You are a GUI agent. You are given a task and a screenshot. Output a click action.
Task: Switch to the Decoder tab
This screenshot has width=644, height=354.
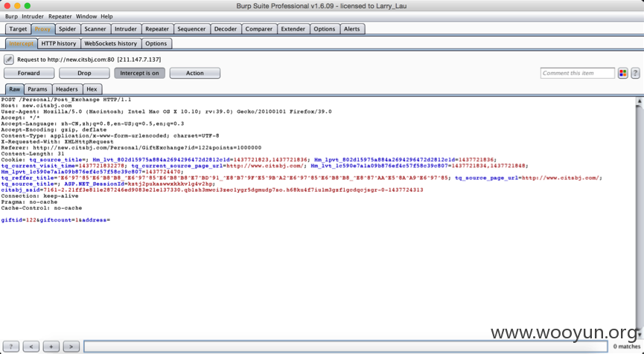coord(226,29)
